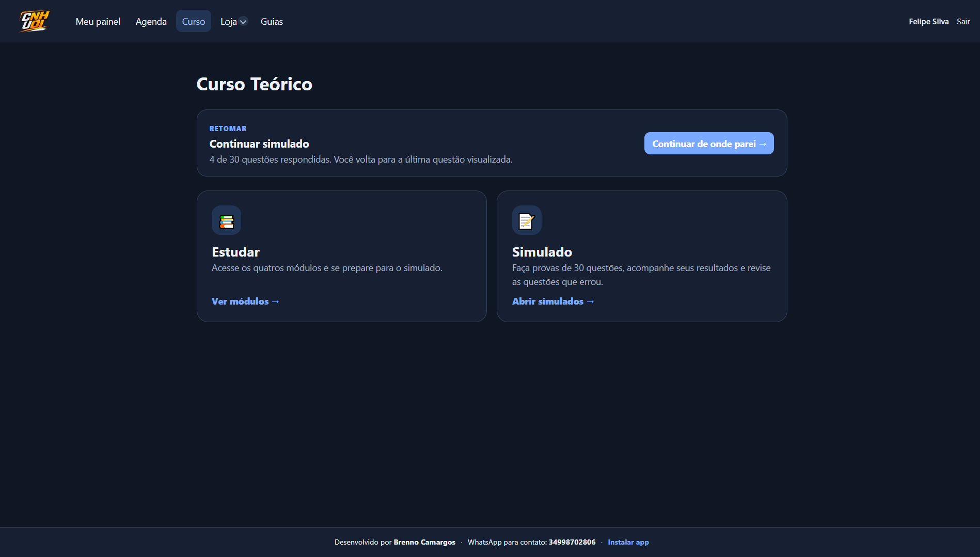Click Brenno Camargos developer name
980x557 pixels.
click(x=424, y=542)
